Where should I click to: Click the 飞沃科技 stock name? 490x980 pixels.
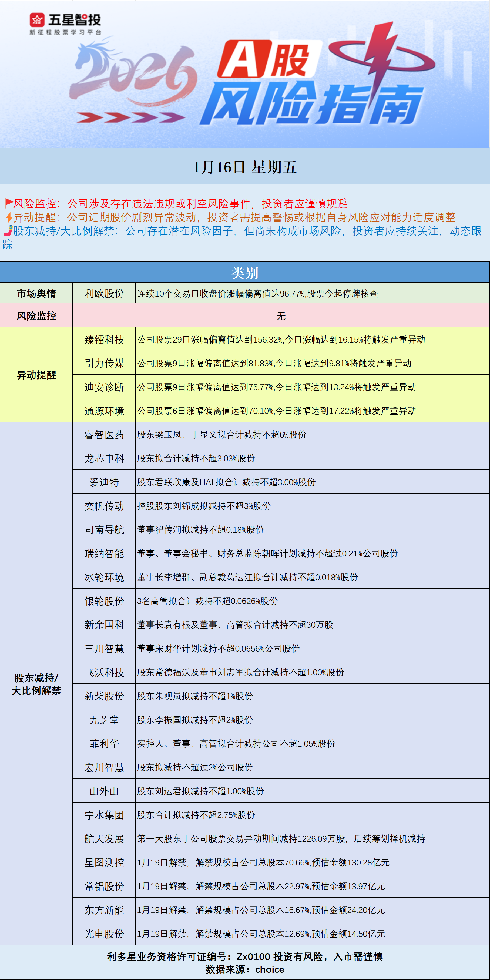104,673
